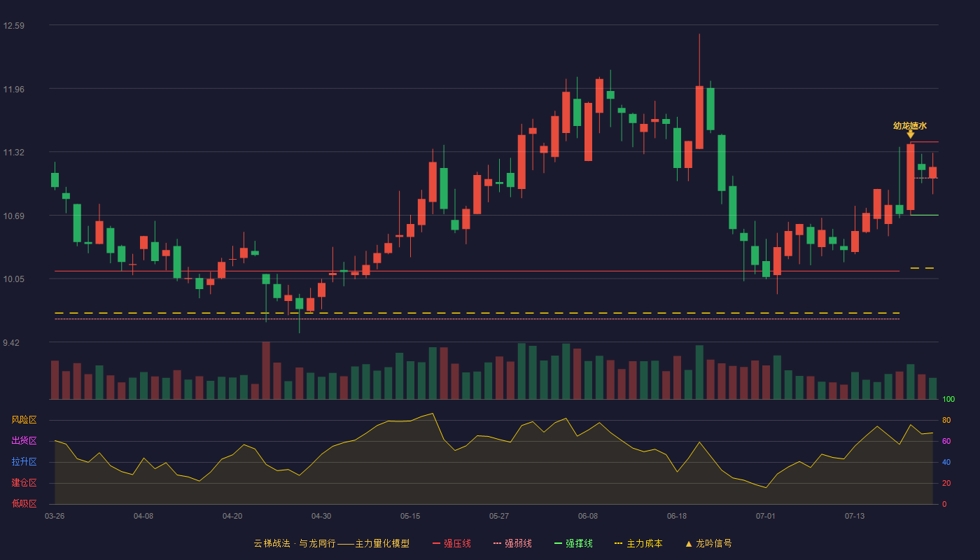The width and height of the screenshot is (980, 560).
Task: Click the 20 indicator axis label
Action: pos(946,483)
